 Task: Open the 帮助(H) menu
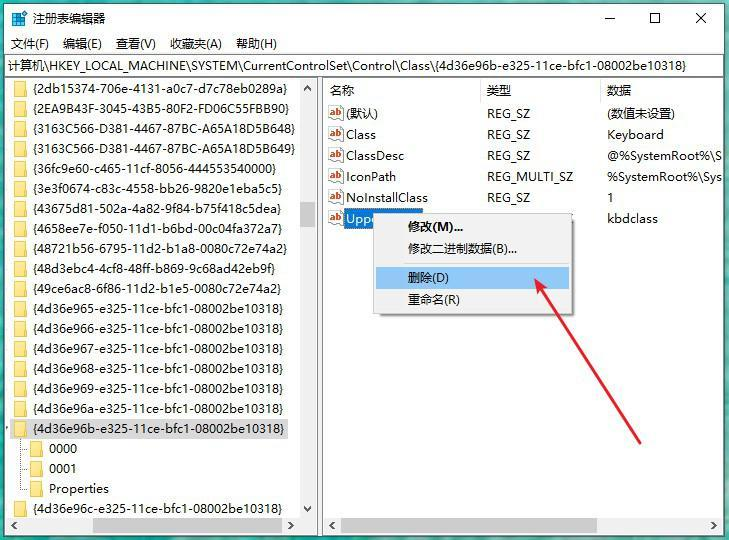[256, 44]
